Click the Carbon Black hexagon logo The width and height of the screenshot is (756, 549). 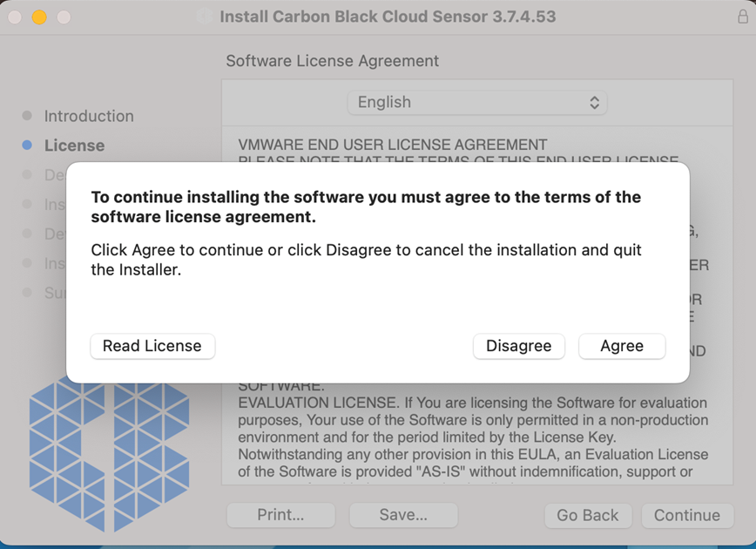pyautogui.click(x=109, y=453)
